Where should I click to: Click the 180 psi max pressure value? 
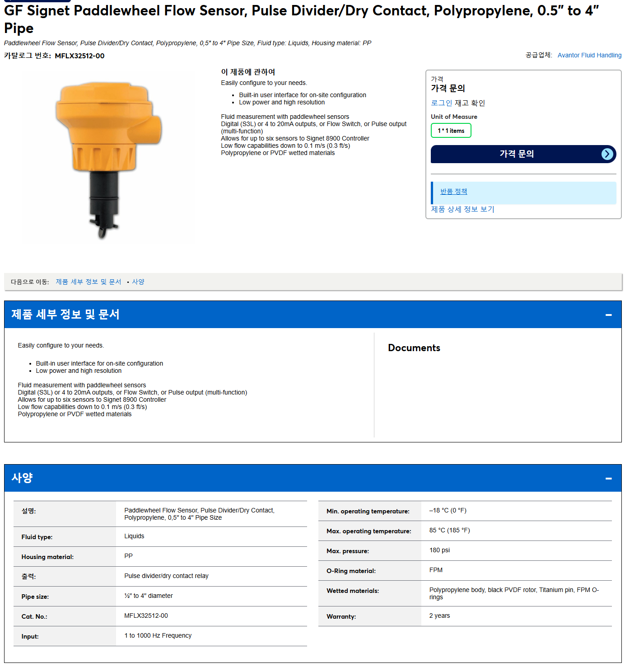[x=439, y=550]
